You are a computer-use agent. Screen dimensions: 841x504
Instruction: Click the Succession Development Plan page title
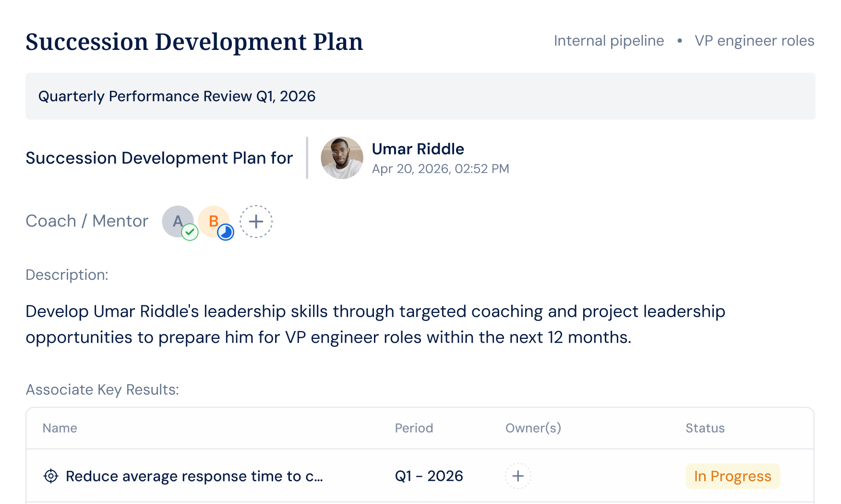pyautogui.click(x=194, y=42)
